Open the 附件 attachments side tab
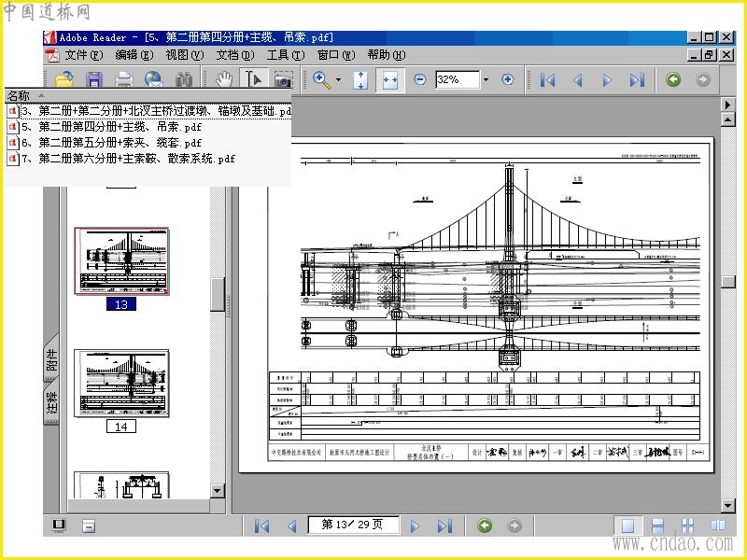This screenshot has height=560, width=747. (51, 358)
